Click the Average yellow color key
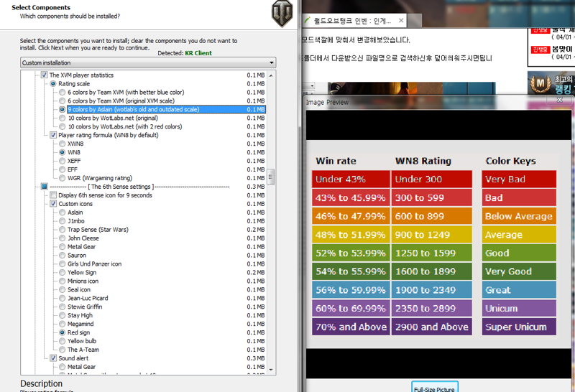 [x=519, y=235]
